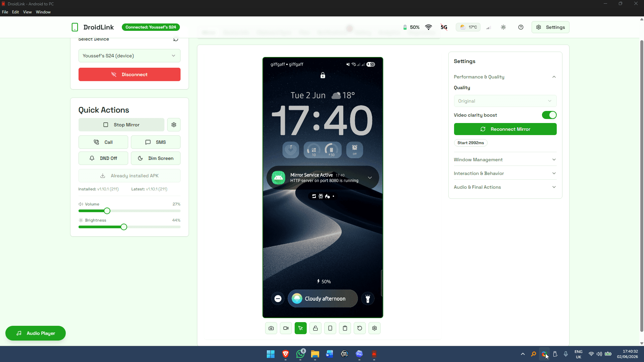
Task: Open Settings button in header
Action: (x=550, y=27)
